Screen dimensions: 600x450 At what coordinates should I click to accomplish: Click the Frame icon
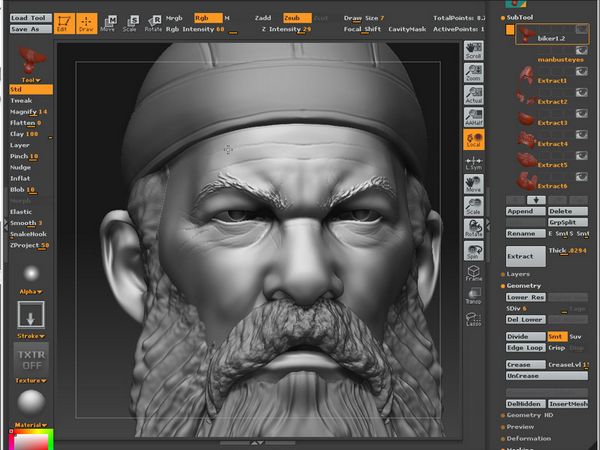tap(474, 274)
